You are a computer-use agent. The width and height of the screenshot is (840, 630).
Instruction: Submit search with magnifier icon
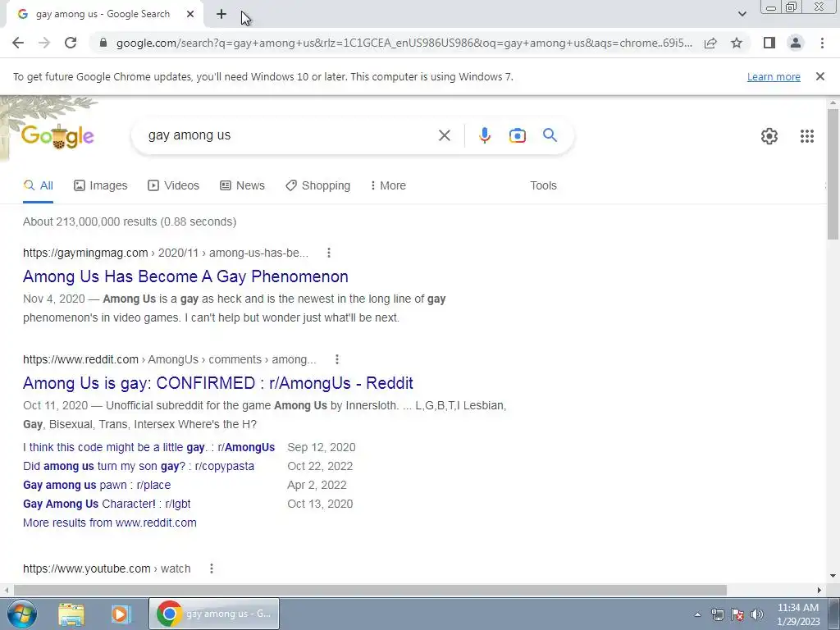point(550,135)
